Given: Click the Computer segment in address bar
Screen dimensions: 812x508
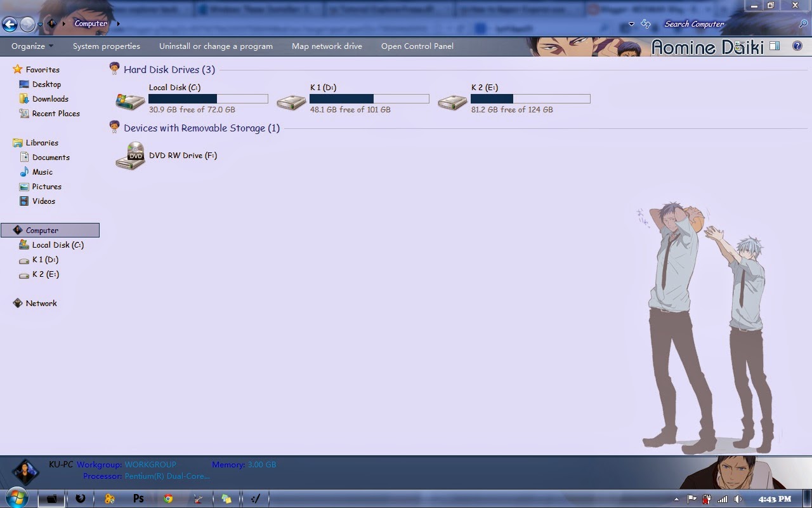Looking at the screenshot, I should tap(91, 23).
